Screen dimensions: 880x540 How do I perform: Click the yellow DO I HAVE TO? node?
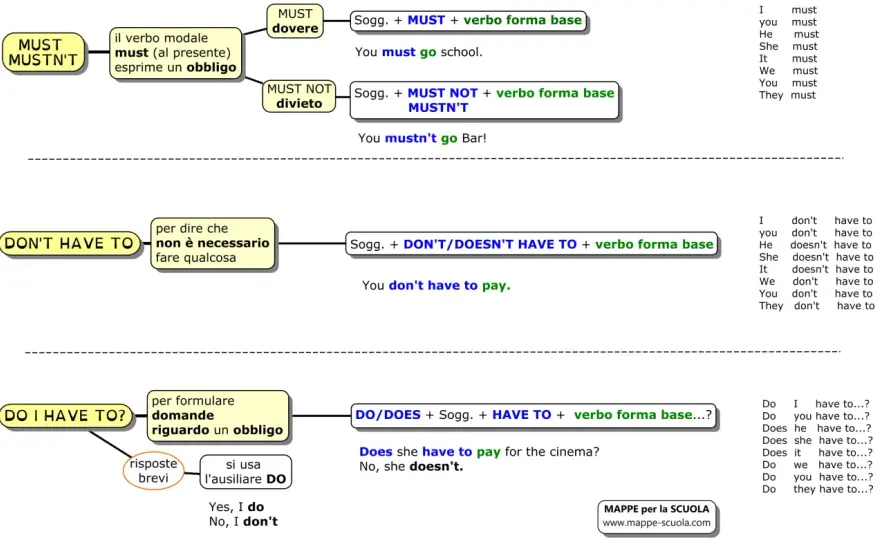(x=66, y=416)
